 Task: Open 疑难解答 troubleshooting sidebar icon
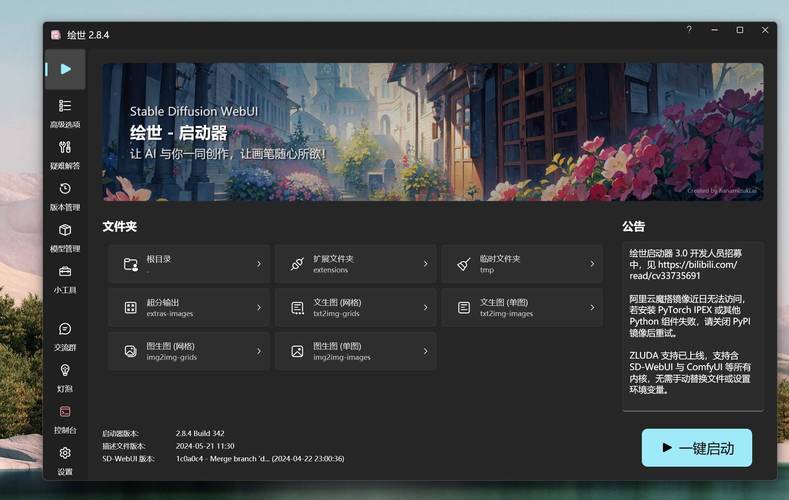[65, 147]
